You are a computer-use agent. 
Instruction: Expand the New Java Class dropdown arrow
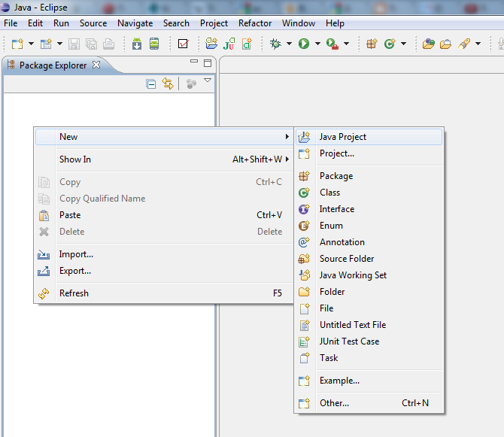pos(403,44)
